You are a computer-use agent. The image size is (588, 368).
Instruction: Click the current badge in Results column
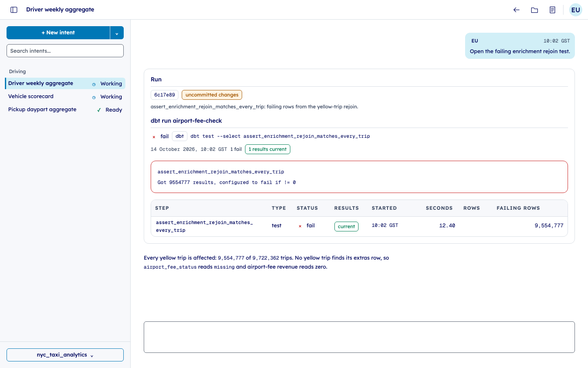[x=346, y=227]
